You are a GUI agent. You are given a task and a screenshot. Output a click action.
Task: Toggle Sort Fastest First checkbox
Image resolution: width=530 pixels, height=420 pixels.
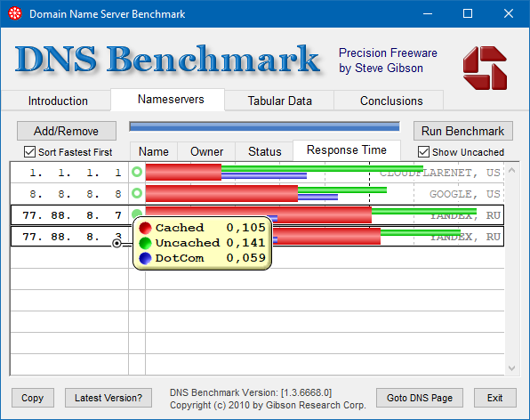29,152
